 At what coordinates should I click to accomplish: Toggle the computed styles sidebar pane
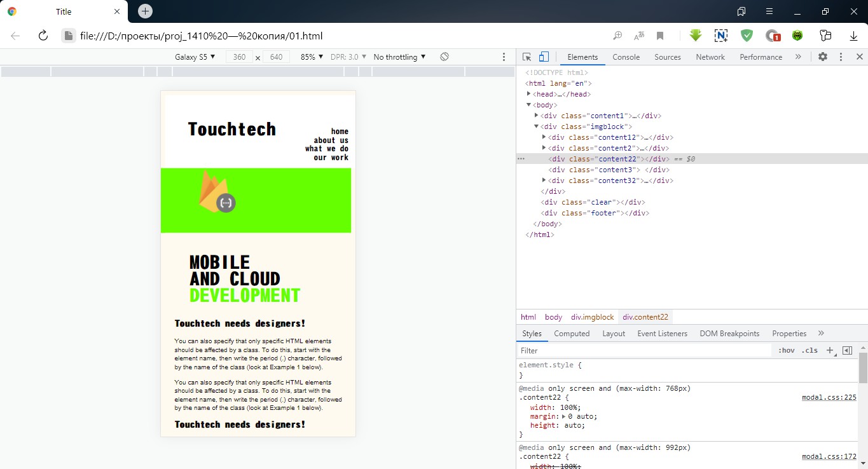847,350
